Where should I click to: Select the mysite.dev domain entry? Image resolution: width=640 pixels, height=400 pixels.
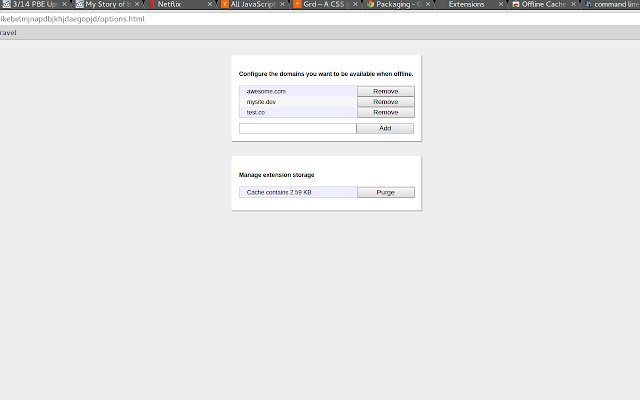point(298,102)
